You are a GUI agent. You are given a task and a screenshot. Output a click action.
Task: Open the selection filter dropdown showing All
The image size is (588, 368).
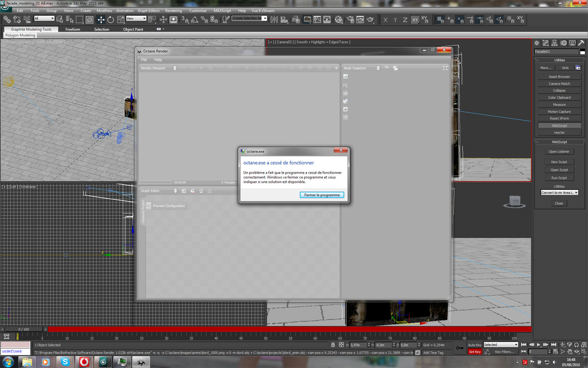44,18
